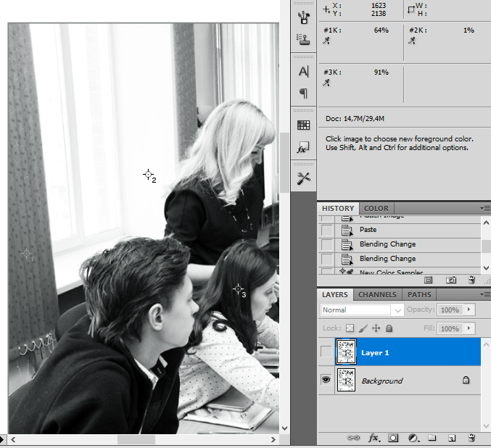The height and width of the screenshot is (448, 491).
Task: Click the Opacity 100% field
Action: [x=450, y=310]
